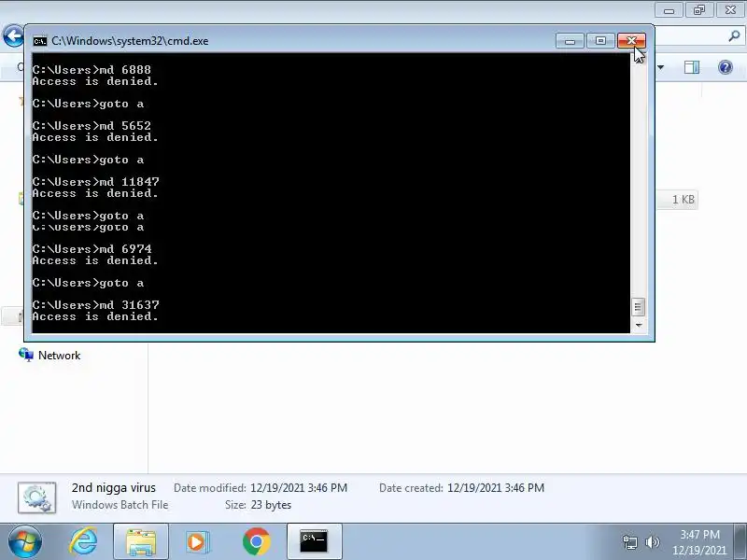The width and height of the screenshot is (747, 560).
Task: Click date created value in details pane
Action: (x=496, y=488)
